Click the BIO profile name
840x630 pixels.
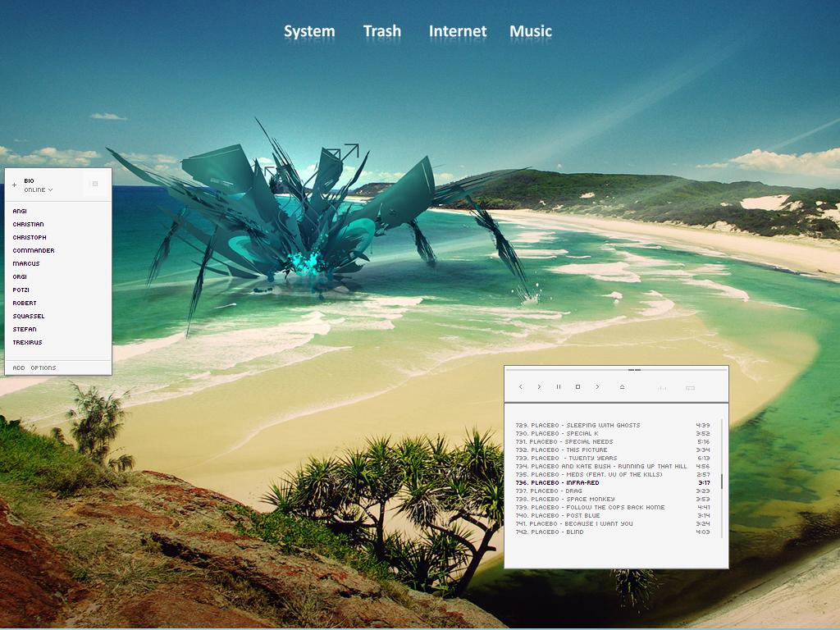pyautogui.click(x=29, y=181)
